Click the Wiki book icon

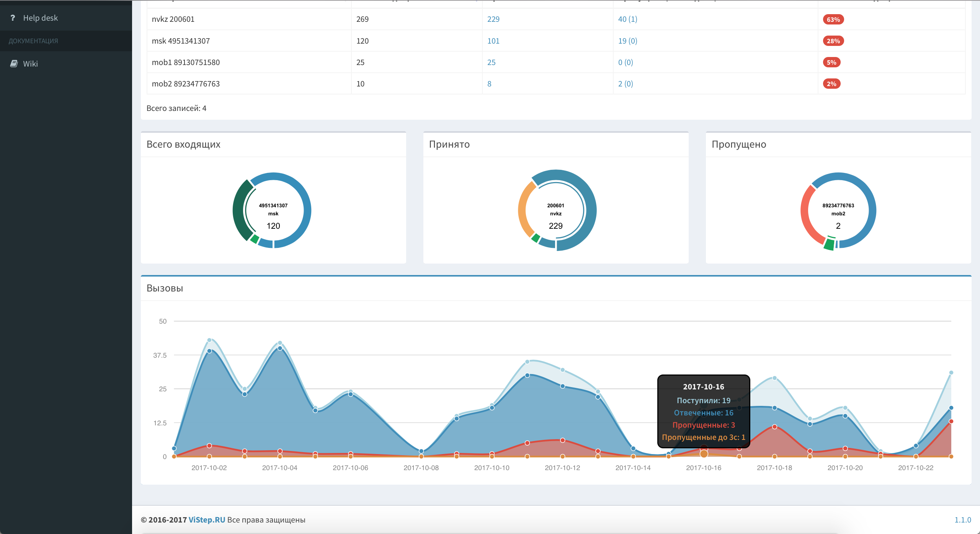tap(14, 63)
